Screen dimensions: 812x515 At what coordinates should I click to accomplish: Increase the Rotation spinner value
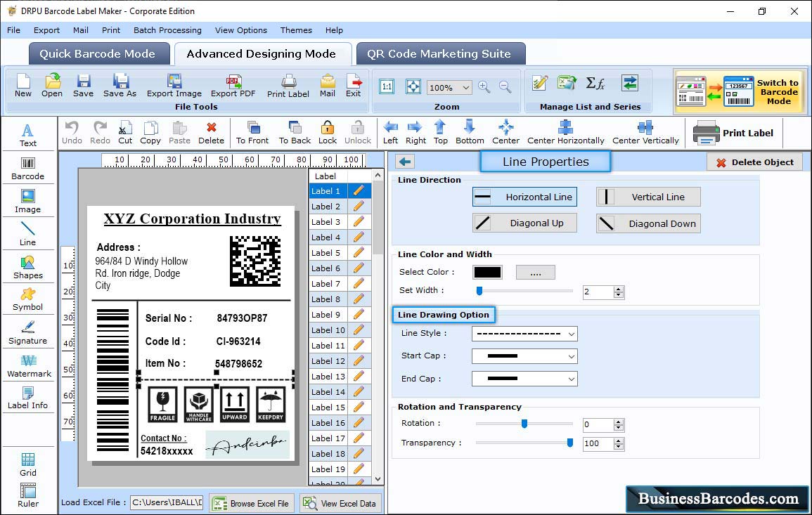[619, 422]
